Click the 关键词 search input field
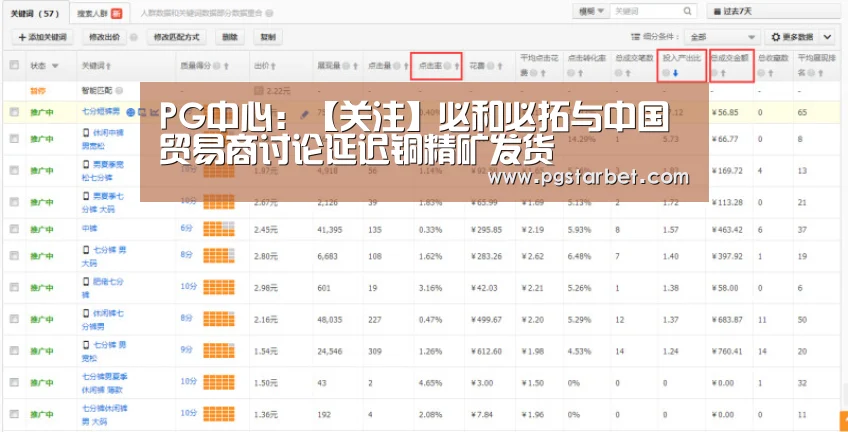Screen dimensions: 848x432 [x=646, y=11]
